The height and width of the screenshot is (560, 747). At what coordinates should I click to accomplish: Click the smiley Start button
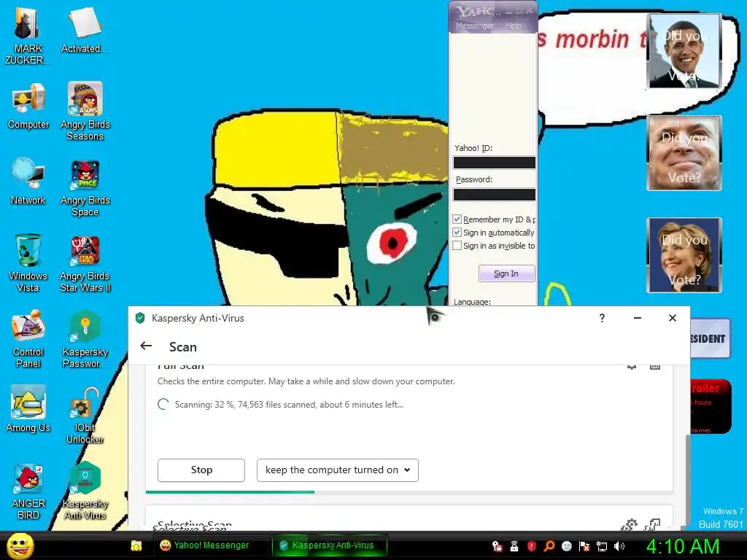tap(20, 545)
